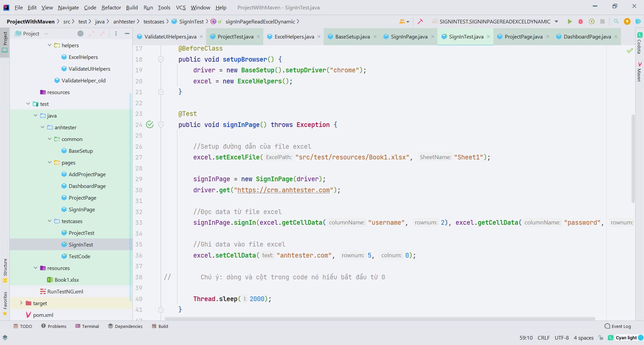644x345 pixels.
Task: Click the fold end marker at line 41
Action: (x=161, y=309)
